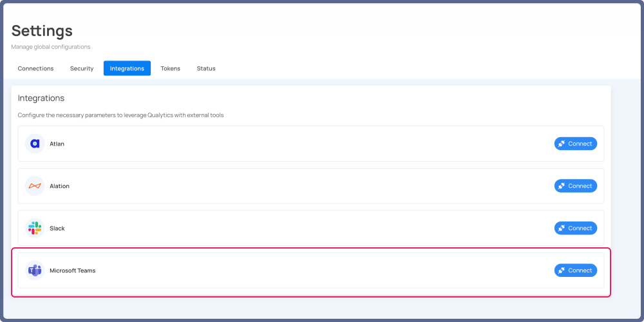Click the Alation logo icon
The width and height of the screenshot is (644, 322).
(35, 186)
